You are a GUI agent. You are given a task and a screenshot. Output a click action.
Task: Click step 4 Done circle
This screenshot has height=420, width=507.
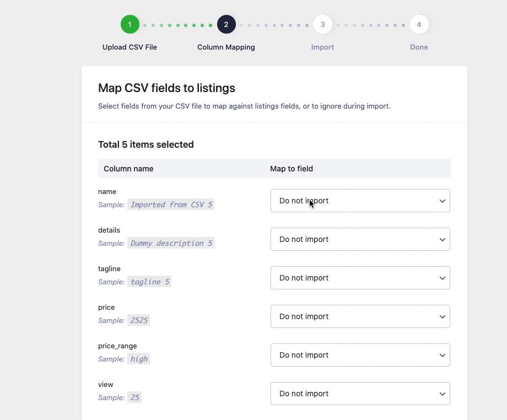(x=419, y=24)
